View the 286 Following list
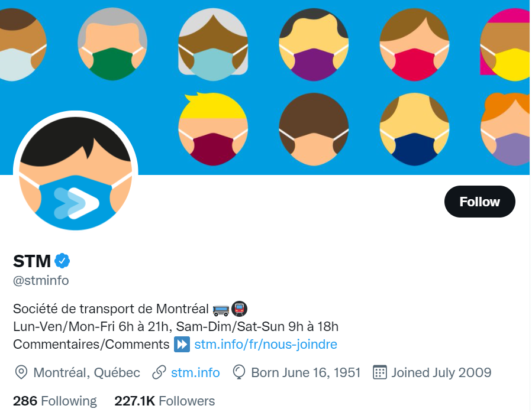This screenshot has width=532, height=412. [x=54, y=401]
